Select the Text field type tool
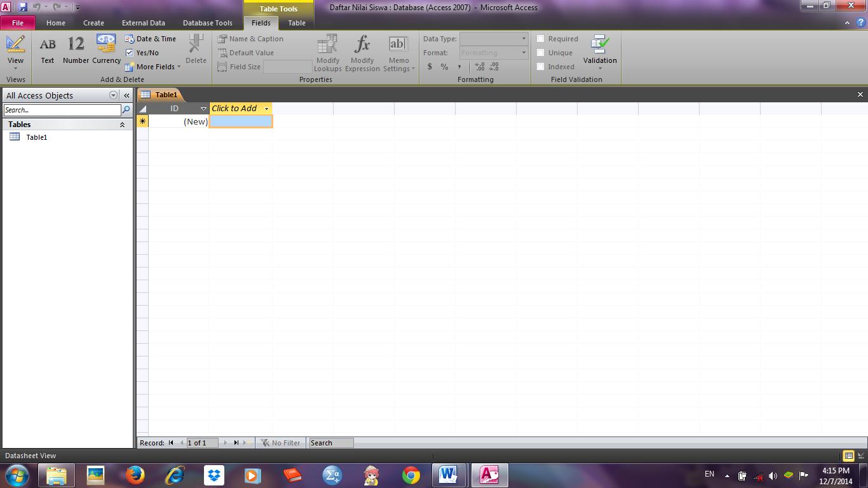868x488 pixels. pyautogui.click(x=47, y=50)
